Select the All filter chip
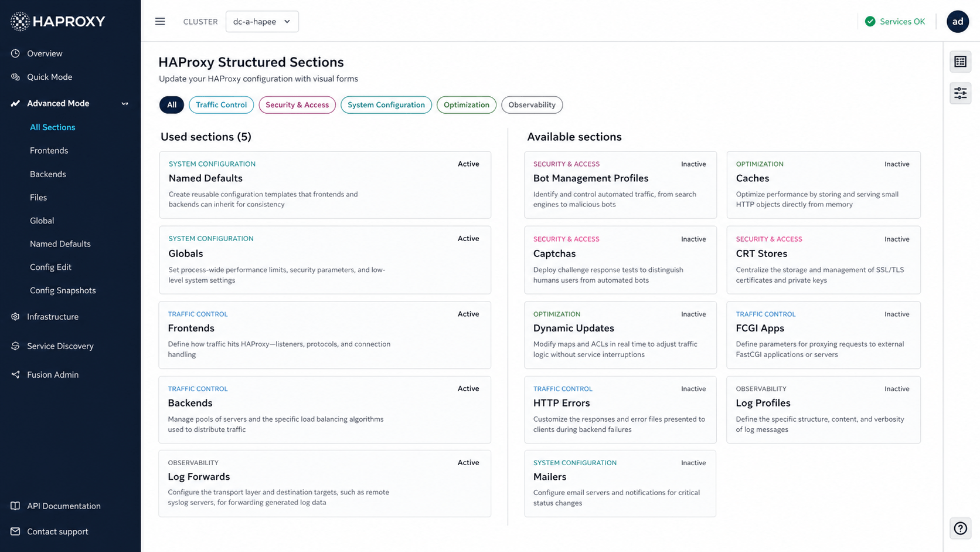The height and width of the screenshot is (552, 980). click(x=171, y=105)
